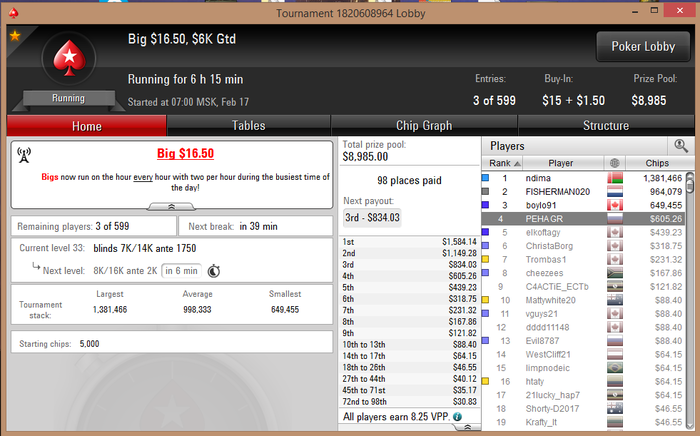Screen dimensions: 700x436
Task: Click the PokerStars spade logo
Action: tap(69, 58)
